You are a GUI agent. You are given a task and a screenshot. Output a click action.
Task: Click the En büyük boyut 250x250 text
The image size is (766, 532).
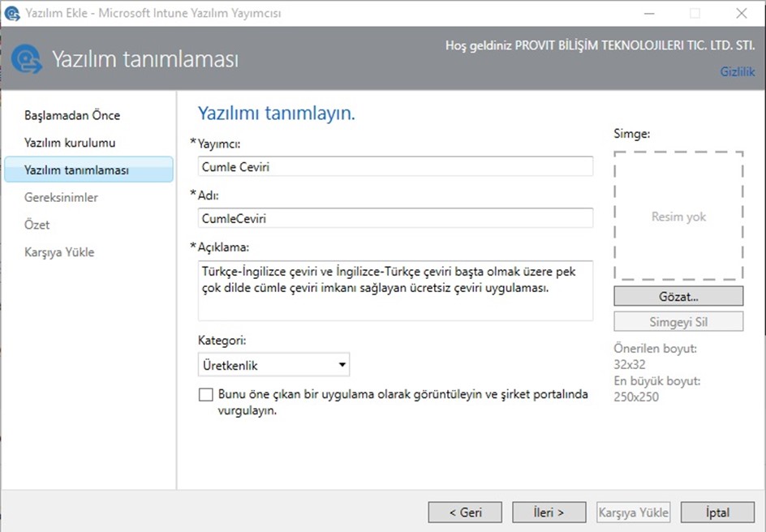tap(657, 388)
